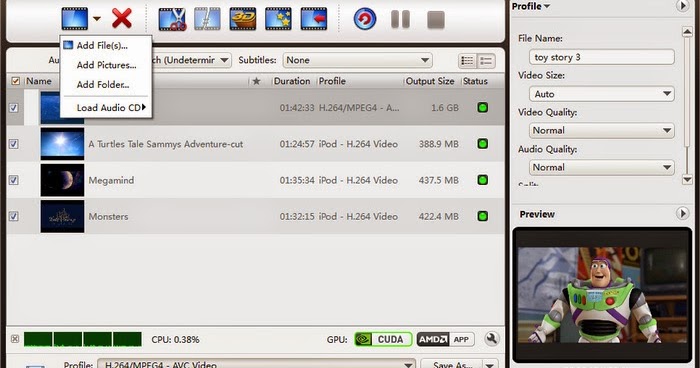
Task: Sort by the Status column header
Action: (475, 81)
